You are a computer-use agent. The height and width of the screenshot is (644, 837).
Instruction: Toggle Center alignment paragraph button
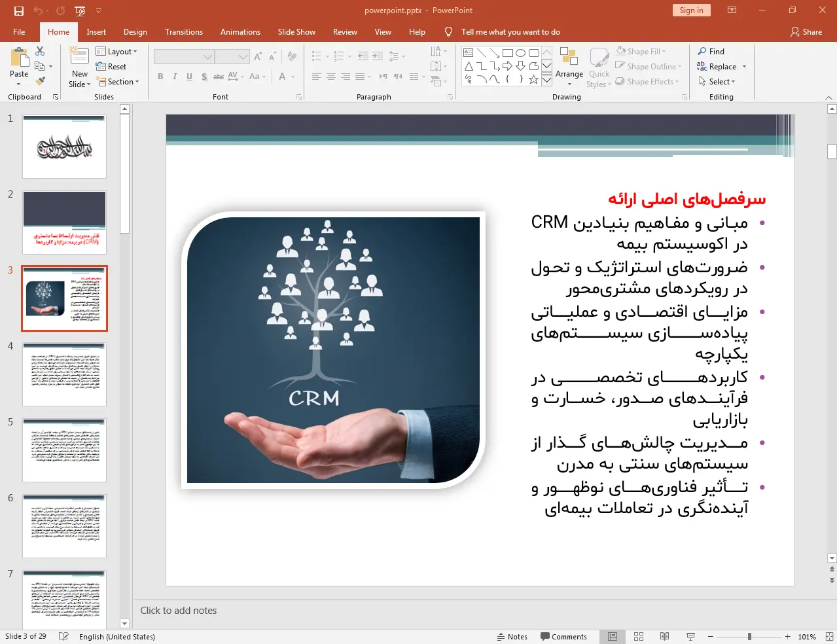point(330,77)
